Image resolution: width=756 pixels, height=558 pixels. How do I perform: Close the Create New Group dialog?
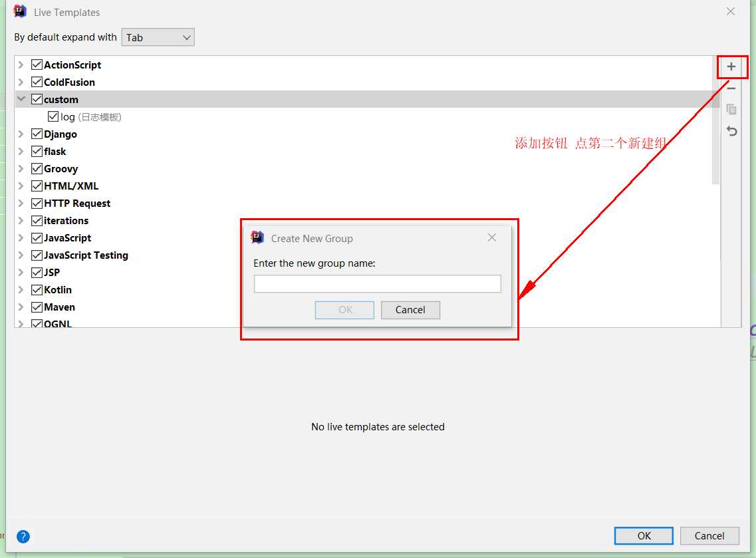click(x=492, y=237)
